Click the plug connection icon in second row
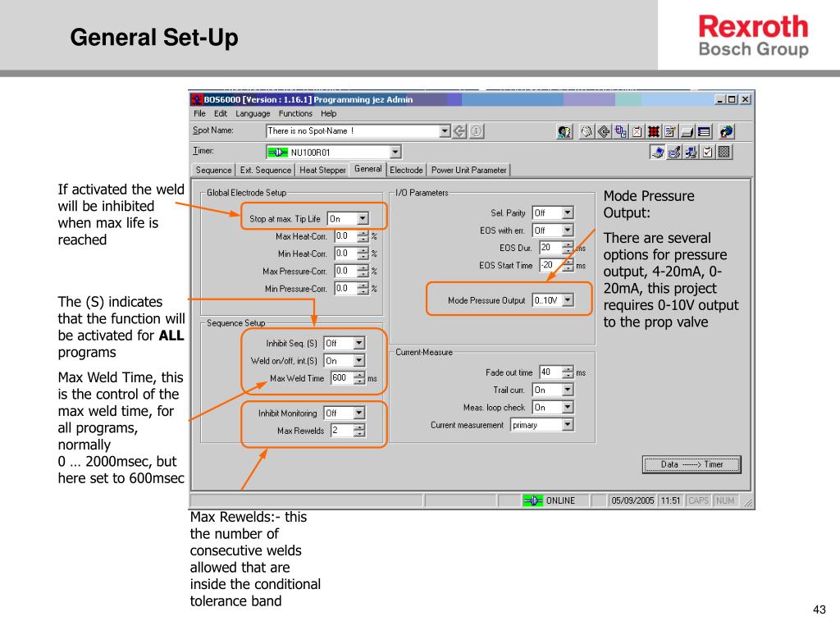 tap(674, 152)
